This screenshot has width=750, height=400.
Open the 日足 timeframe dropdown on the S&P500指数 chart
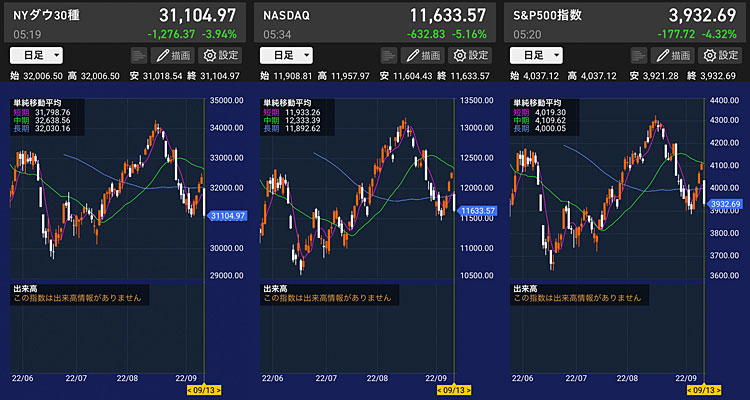point(536,56)
